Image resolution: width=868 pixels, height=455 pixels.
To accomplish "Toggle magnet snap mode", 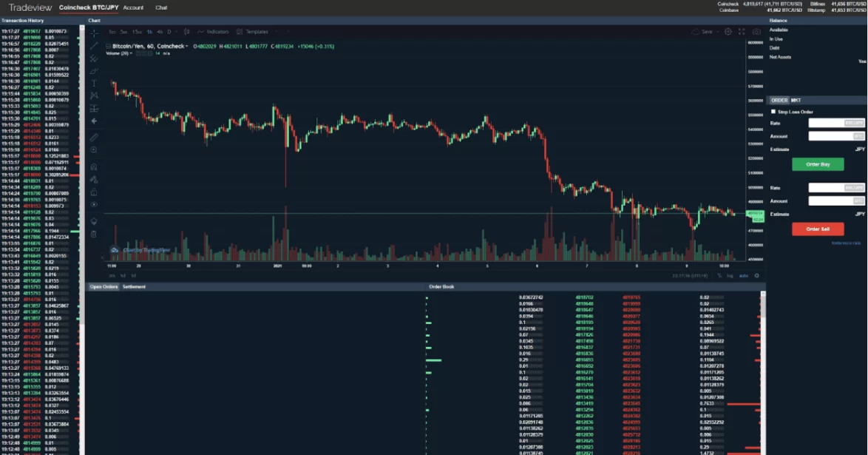I will tap(94, 167).
